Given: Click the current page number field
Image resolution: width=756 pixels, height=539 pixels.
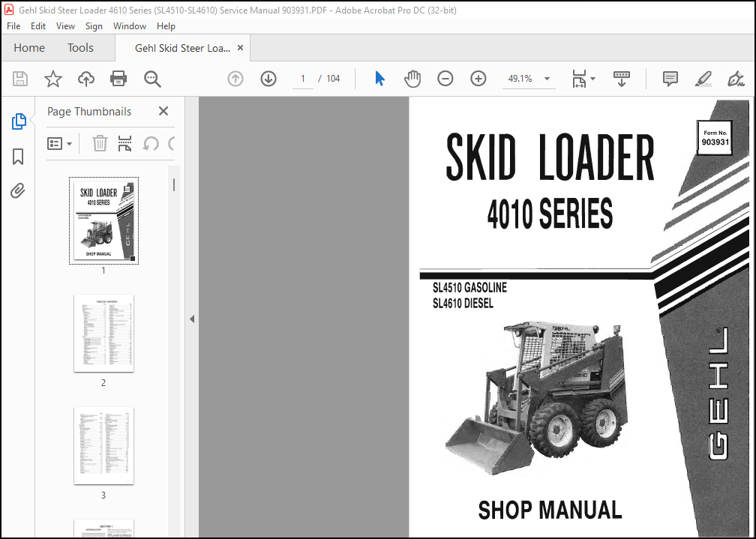Looking at the screenshot, I should [x=303, y=79].
